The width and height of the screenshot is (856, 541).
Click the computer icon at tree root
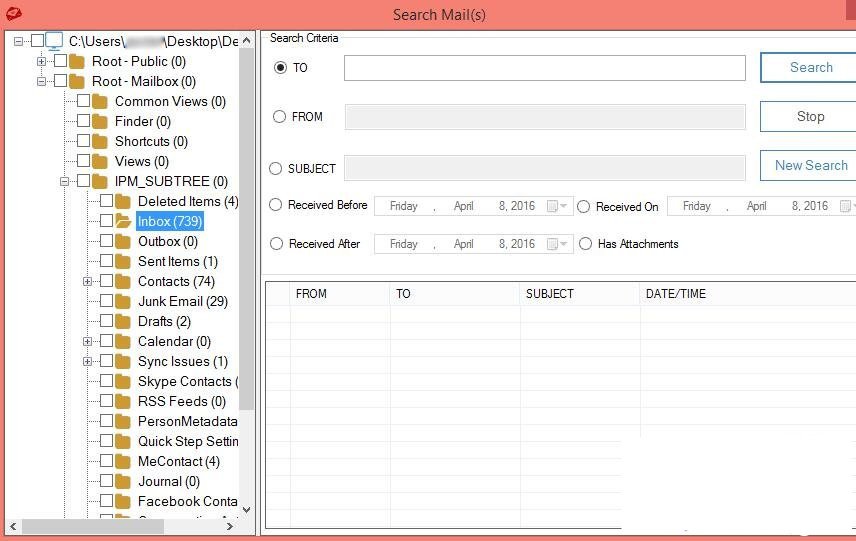(x=54, y=41)
